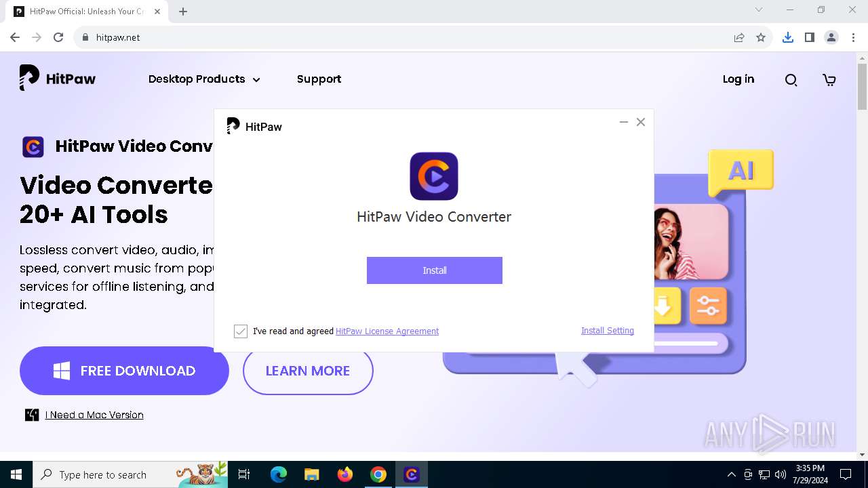Screen dimensions: 868x488
Task: Open Task View on the taskbar
Action: (x=244, y=474)
